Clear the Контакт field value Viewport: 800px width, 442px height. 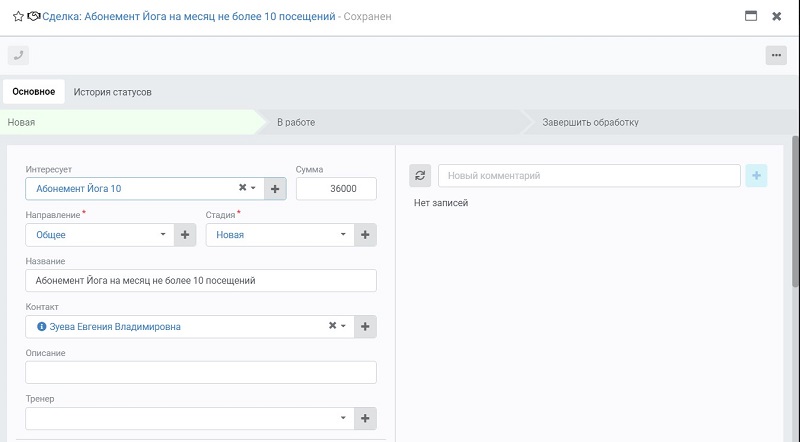[x=333, y=326]
